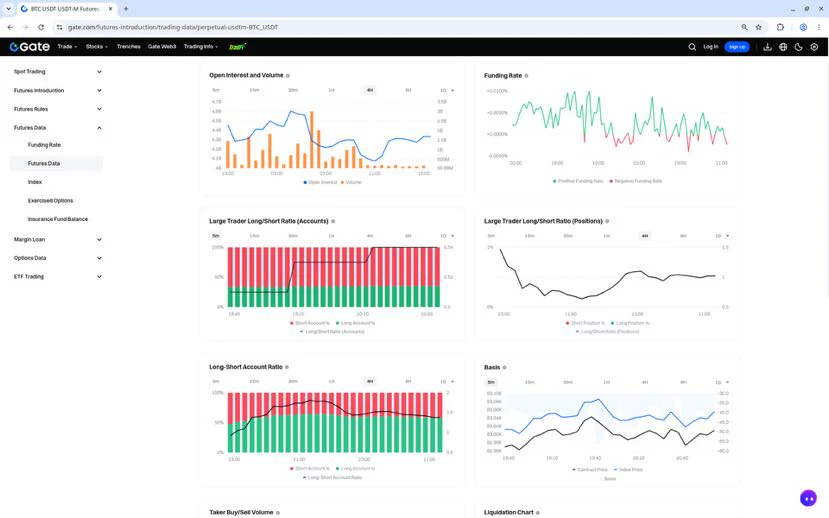This screenshot has height=518, width=829.
Task: Click the Sign Up button
Action: (x=736, y=47)
